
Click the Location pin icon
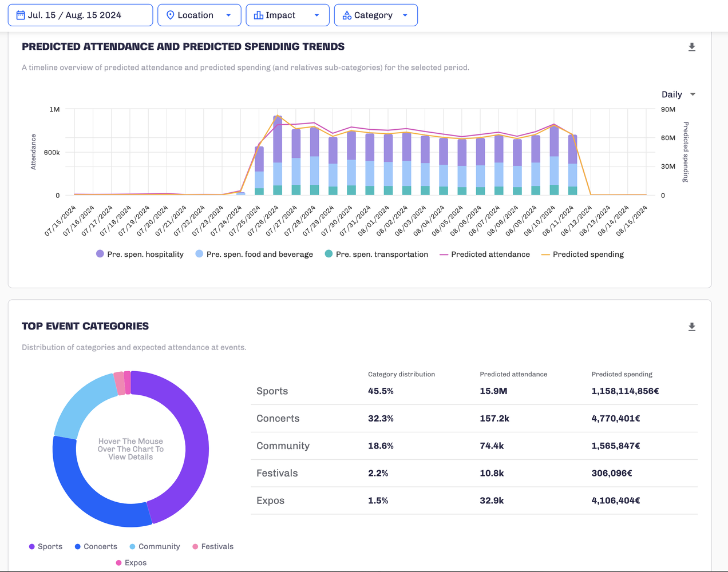pos(170,15)
